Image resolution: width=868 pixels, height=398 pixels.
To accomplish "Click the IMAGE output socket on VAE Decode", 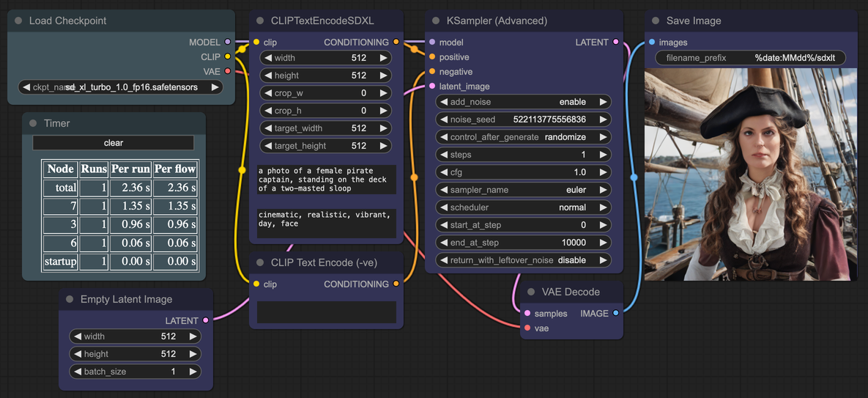I will (615, 313).
